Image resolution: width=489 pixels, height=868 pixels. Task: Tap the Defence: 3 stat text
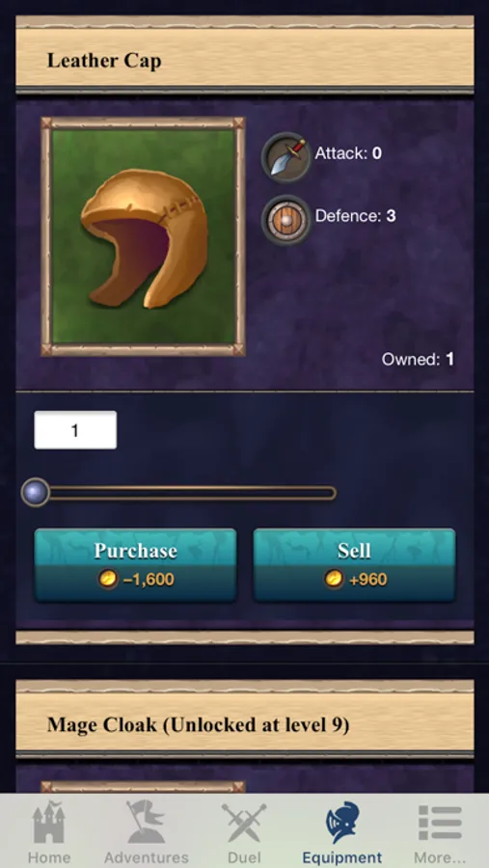tap(356, 216)
